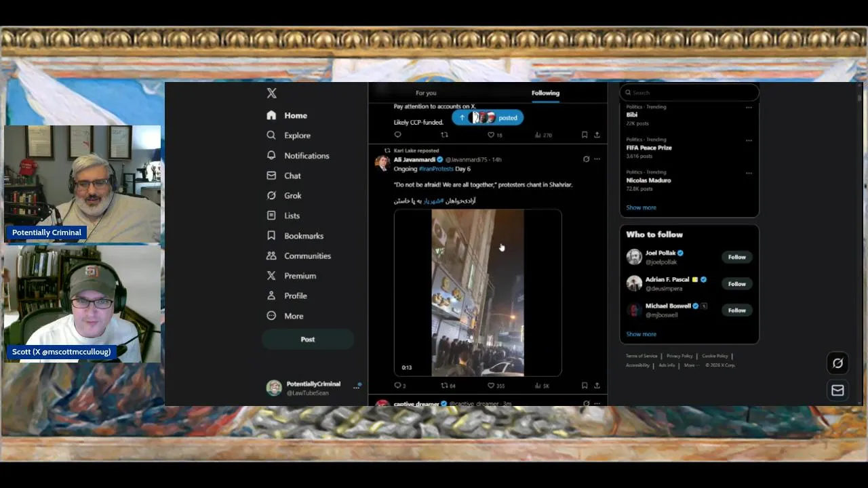Click the Karl Lake reposted label
868x488 pixels.
(x=416, y=150)
